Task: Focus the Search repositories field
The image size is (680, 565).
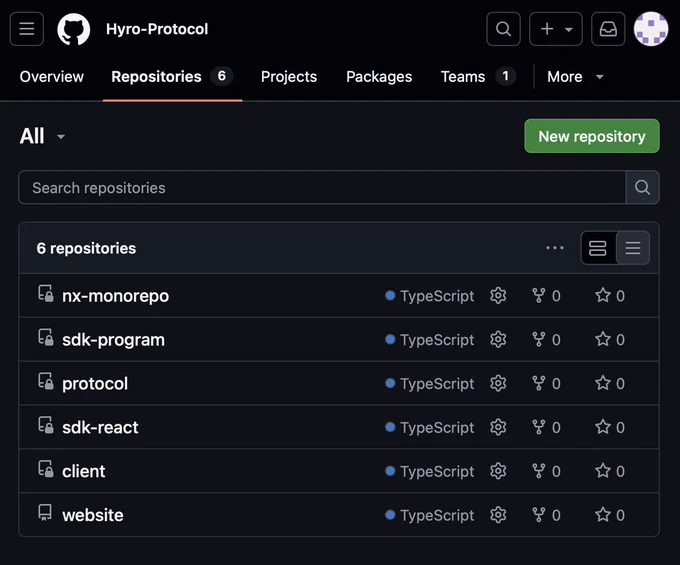Action: tap(322, 187)
